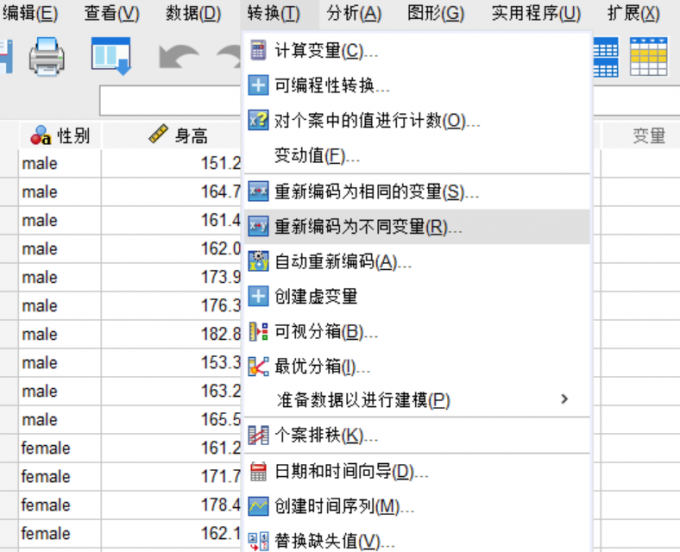Click the ruler scale icon in 身高 header

click(x=158, y=134)
